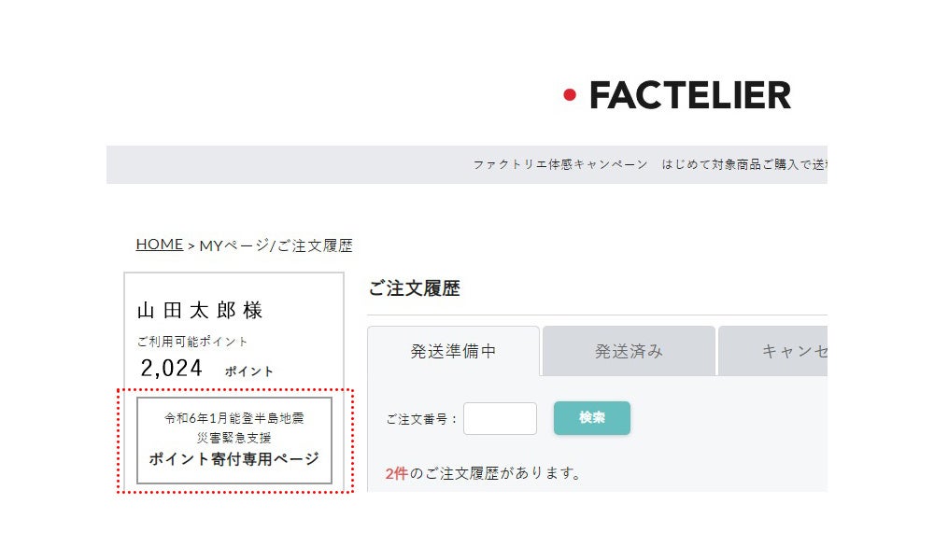Click the 2,024 points balance

171,369
